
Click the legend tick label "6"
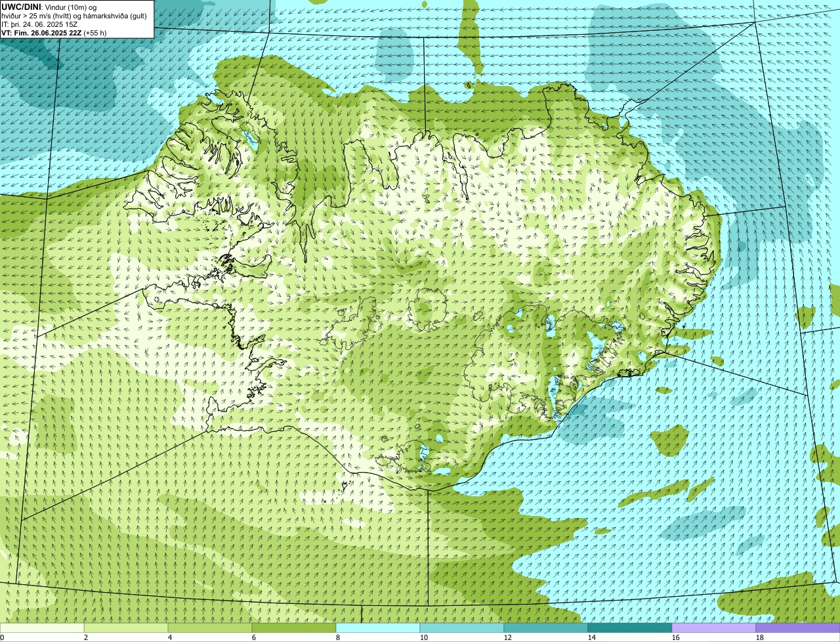click(254, 637)
